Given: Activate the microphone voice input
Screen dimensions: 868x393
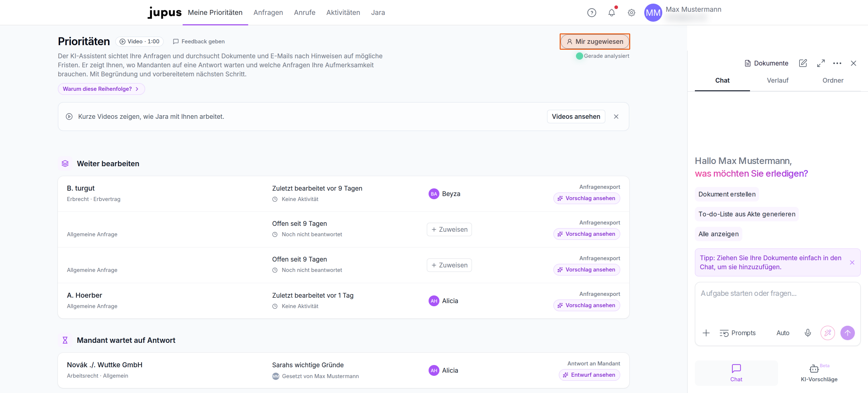Looking at the screenshot, I should pyautogui.click(x=808, y=333).
